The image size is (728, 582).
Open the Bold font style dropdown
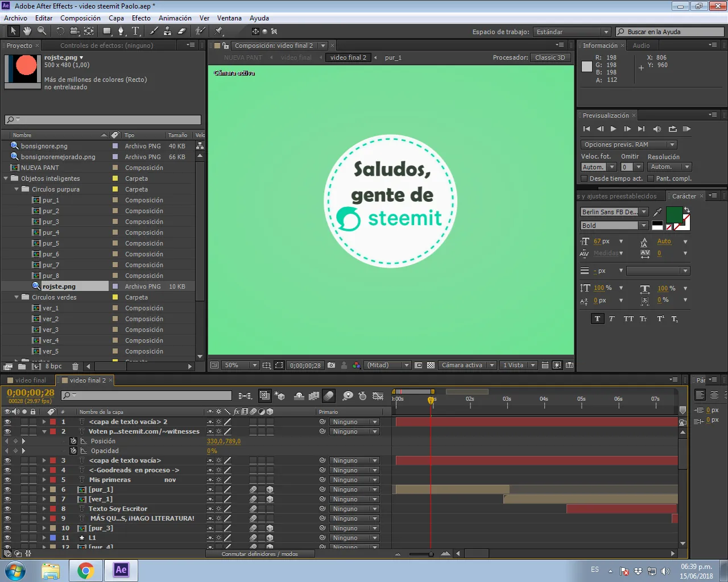pos(614,226)
